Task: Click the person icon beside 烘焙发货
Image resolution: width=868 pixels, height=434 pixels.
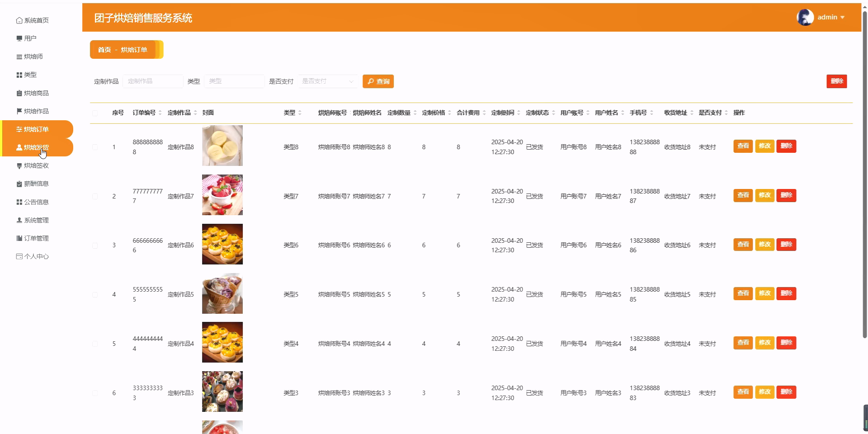Action: [x=19, y=147]
